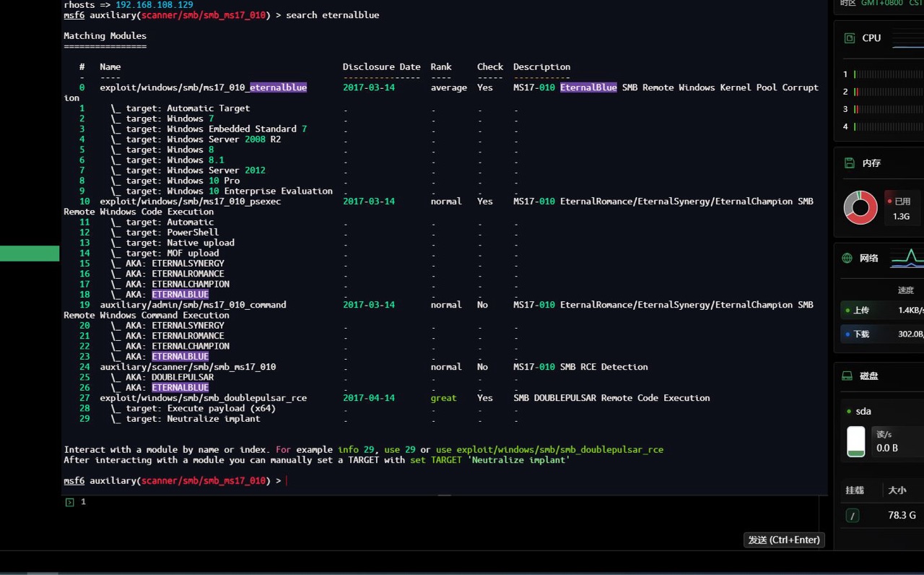This screenshot has width=924, height=575.
Task: Click the 大小 size column header
Action: [x=897, y=490]
